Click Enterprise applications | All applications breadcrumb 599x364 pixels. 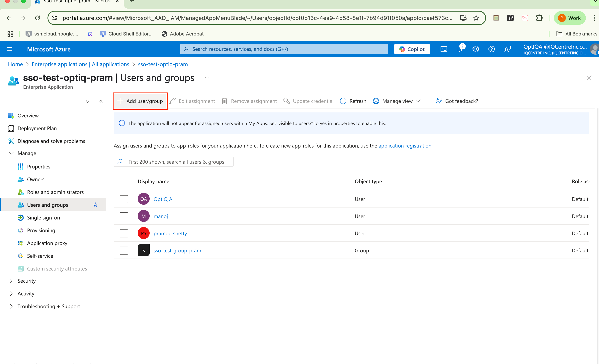(x=80, y=64)
